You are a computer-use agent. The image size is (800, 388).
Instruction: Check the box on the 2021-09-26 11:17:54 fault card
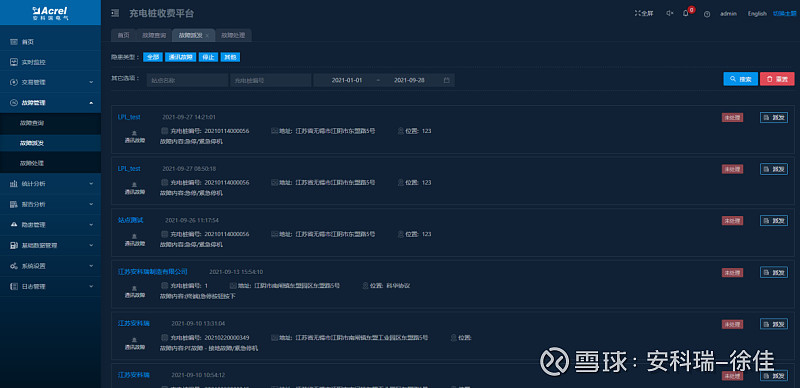(164, 234)
